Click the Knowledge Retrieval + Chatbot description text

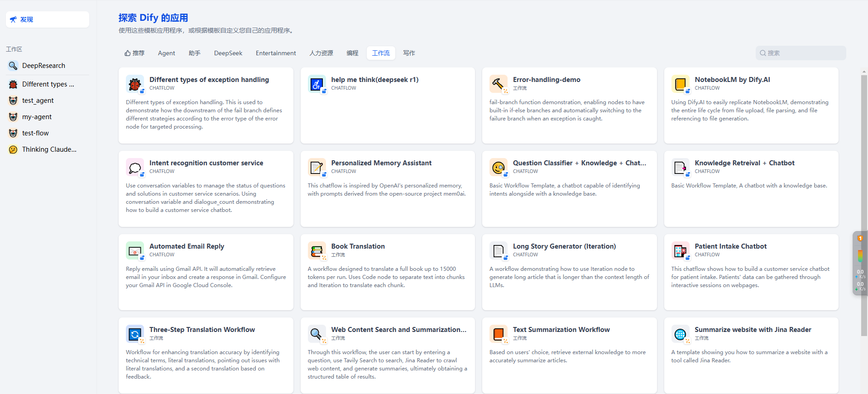[x=749, y=186]
